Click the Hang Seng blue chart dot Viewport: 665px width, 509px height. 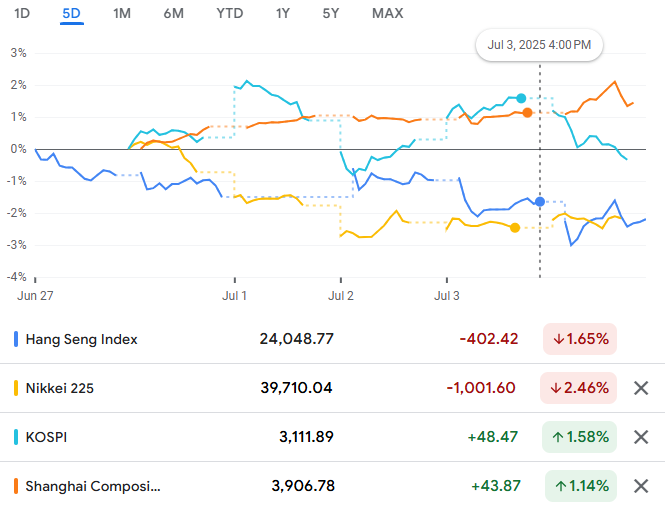[x=540, y=202]
